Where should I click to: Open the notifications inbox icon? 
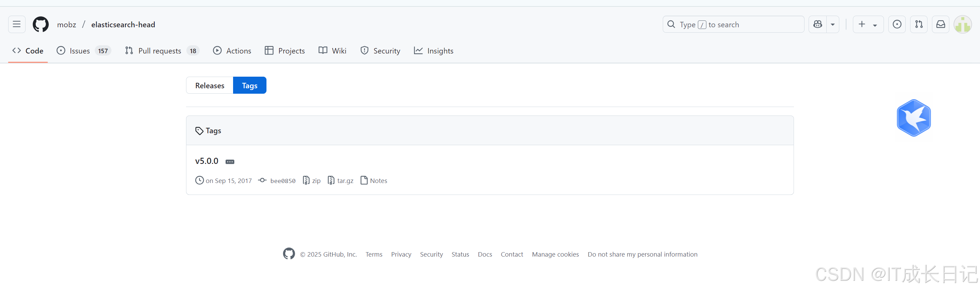[940, 24]
